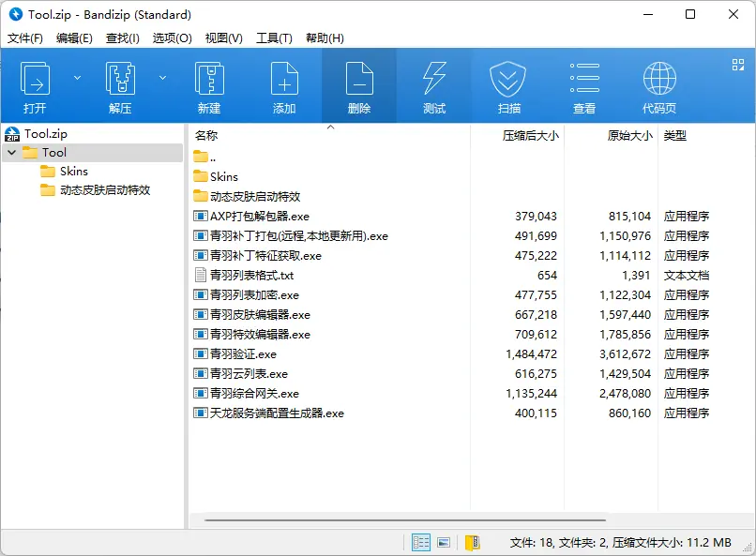The image size is (756, 556).
Task: Sort by the 名称 column header
Action: click(x=206, y=136)
